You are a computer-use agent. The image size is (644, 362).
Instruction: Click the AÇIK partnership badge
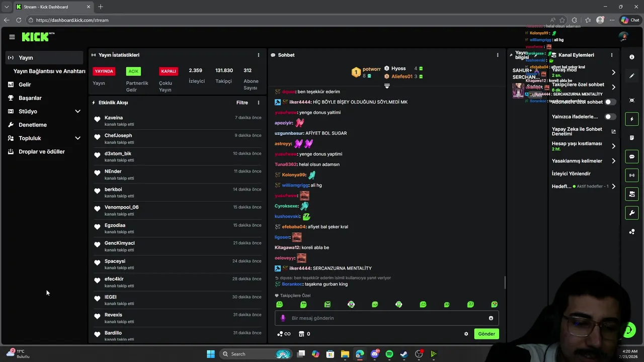pyautogui.click(x=133, y=71)
